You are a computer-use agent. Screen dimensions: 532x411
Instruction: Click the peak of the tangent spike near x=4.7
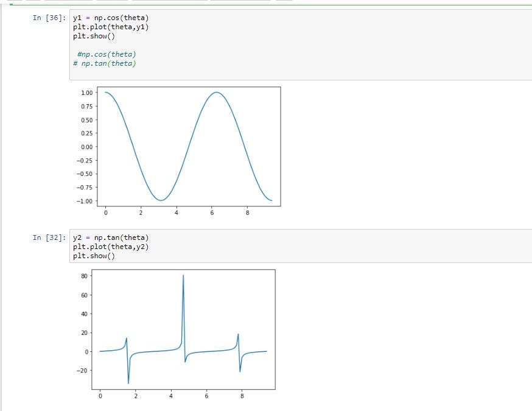(x=184, y=275)
